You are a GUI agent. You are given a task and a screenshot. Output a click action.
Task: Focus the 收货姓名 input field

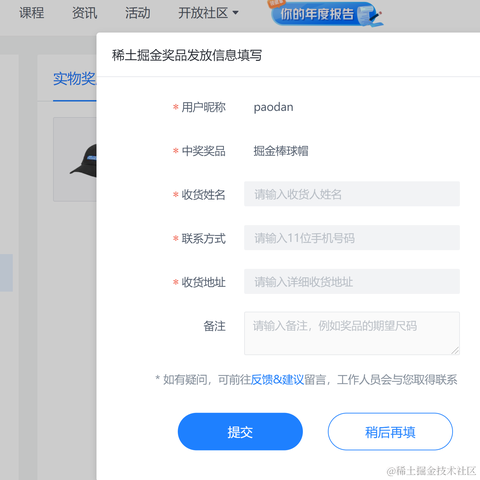click(352, 194)
